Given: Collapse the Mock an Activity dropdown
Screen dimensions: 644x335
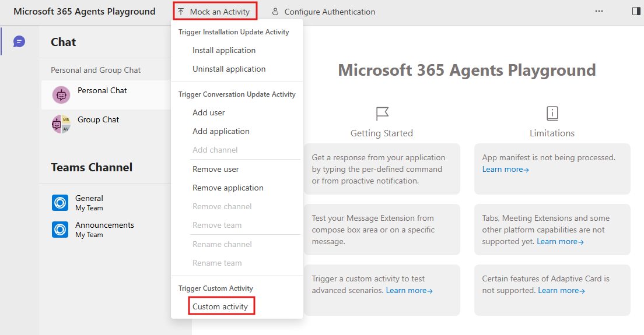Looking at the screenshot, I should [x=214, y=12].
